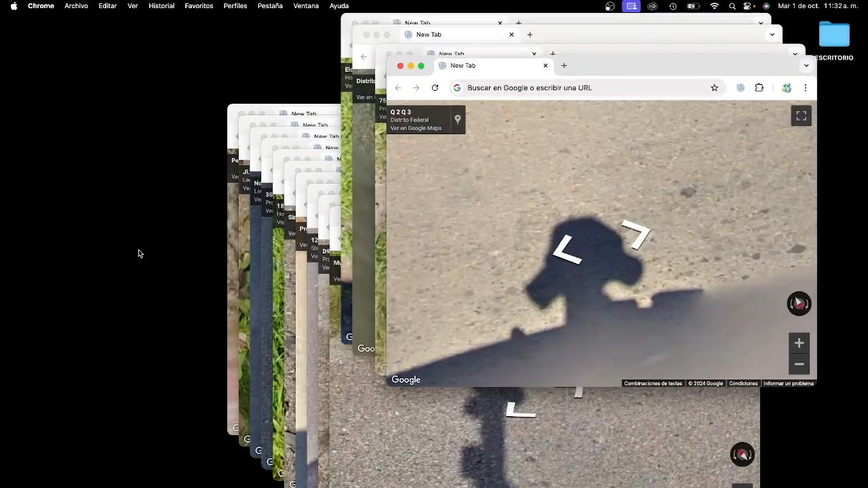Viewport: 868px width, 488px height.
Task: Open a new tab with the plus button
Action: click(x=564, y=66)
